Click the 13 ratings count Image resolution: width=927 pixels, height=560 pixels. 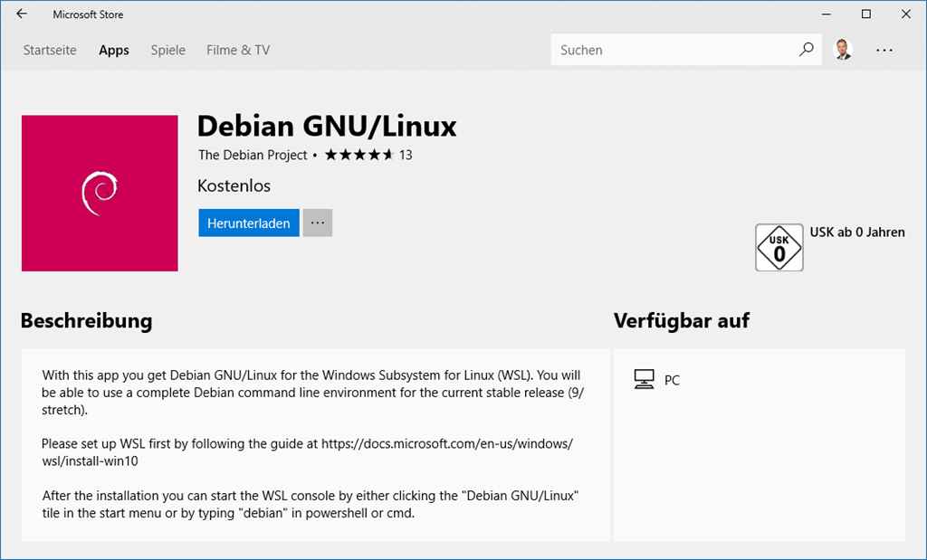click(406, 155)
